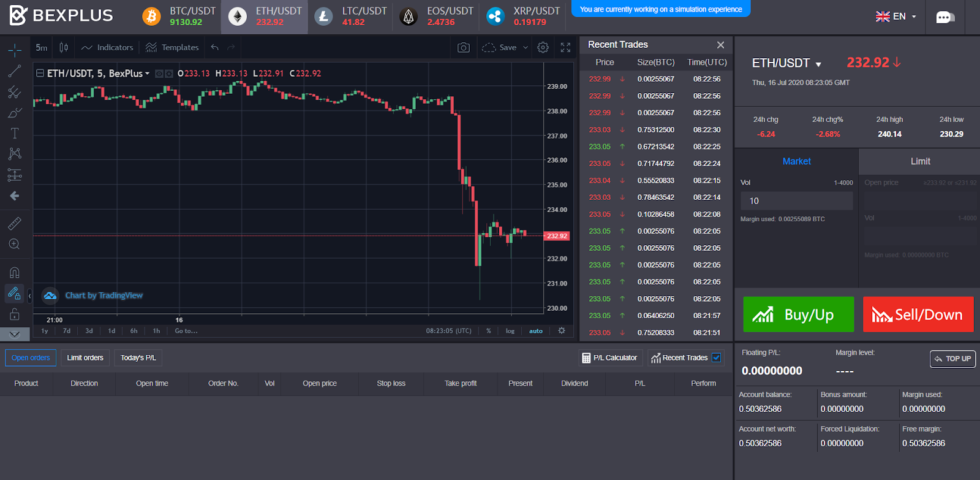Redo the last chart action
Screen dimensions: 980x480
231,47
